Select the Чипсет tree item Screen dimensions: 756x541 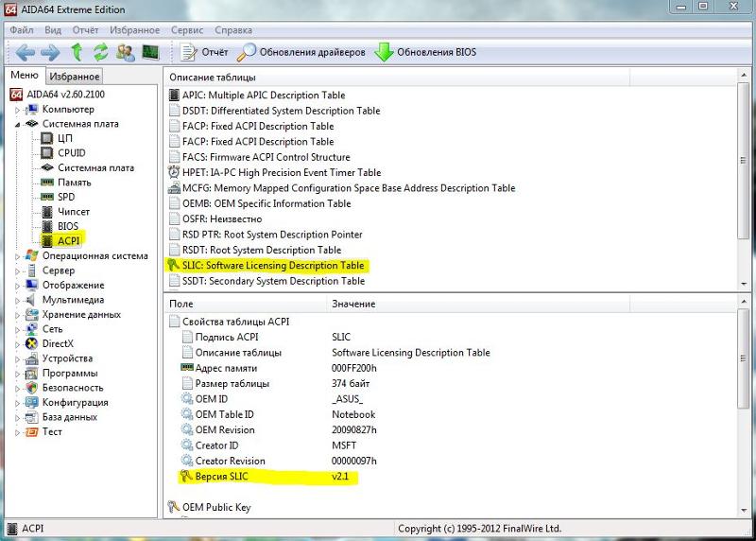(74, 211)
